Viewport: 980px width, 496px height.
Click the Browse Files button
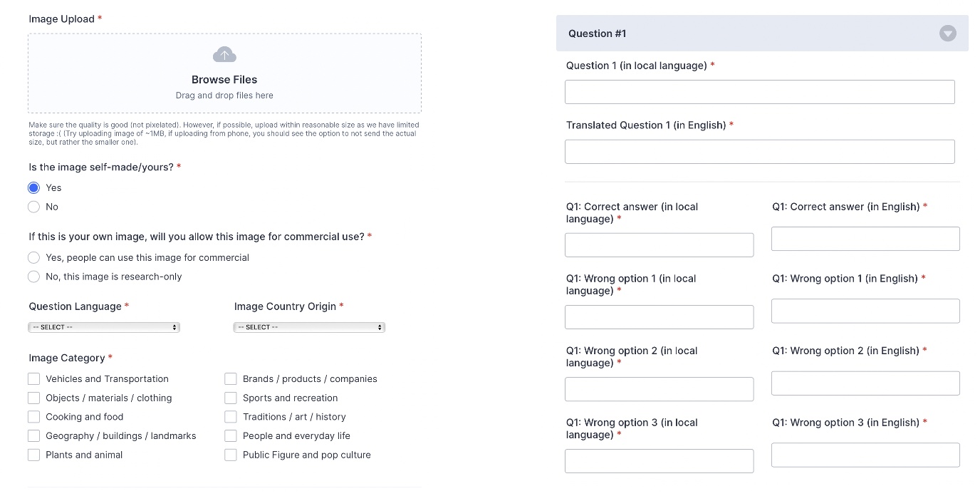(224, 79)
